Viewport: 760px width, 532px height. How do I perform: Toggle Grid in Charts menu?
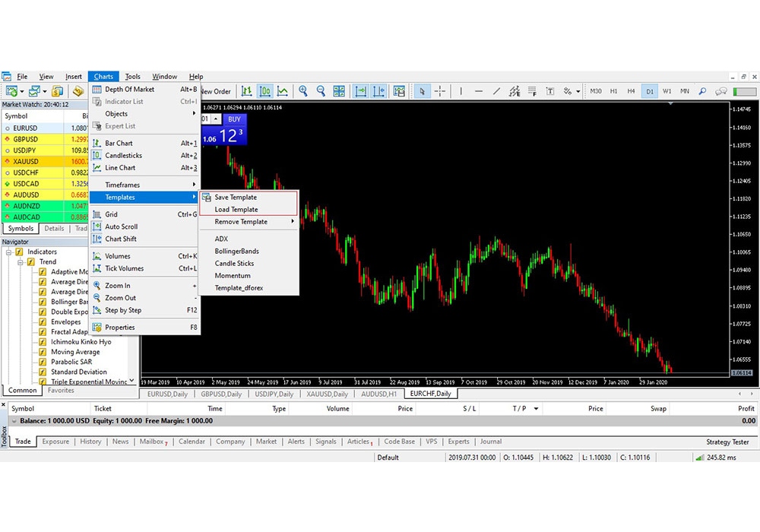(x=144, y=214)
